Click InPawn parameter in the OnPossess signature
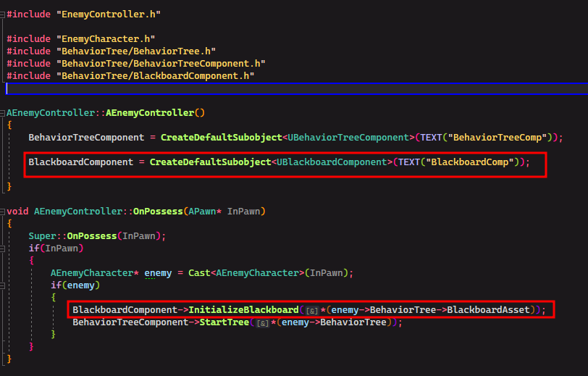This screenshot has width=588, height=376. click(243, 212)
